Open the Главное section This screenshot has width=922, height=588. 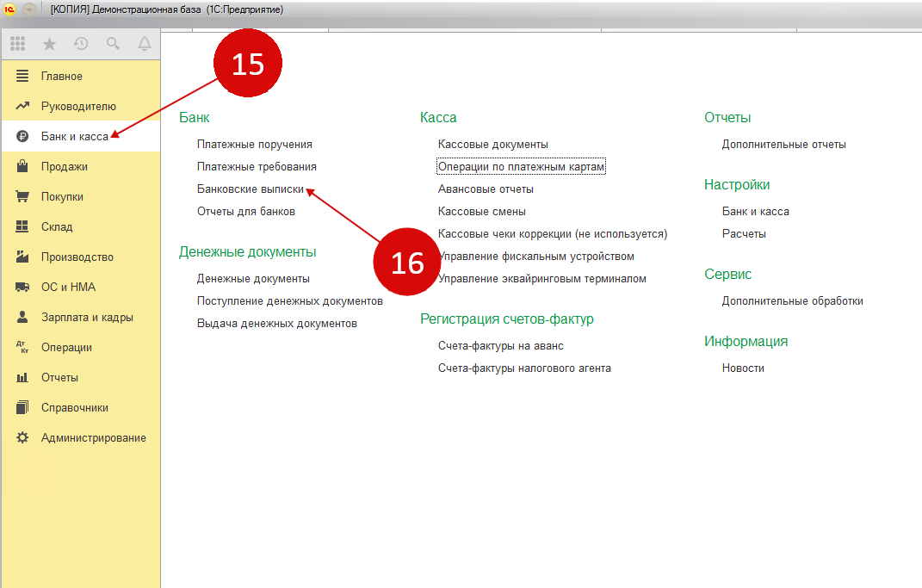(x=62, y=77)
